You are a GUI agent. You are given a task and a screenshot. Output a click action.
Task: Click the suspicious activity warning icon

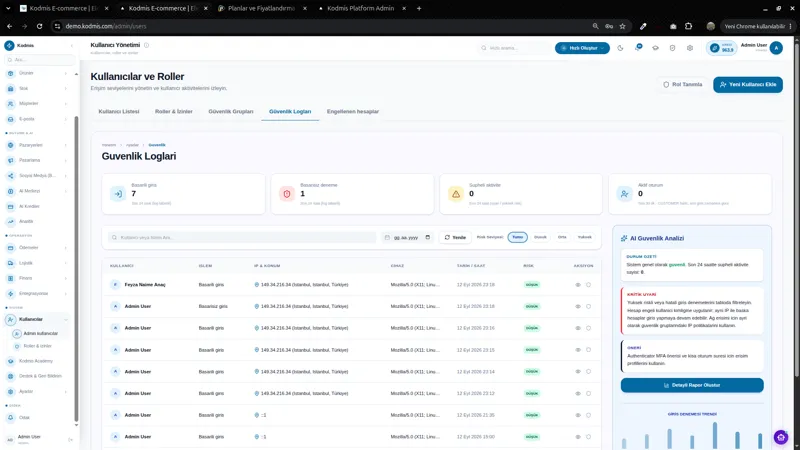[456, 194]
